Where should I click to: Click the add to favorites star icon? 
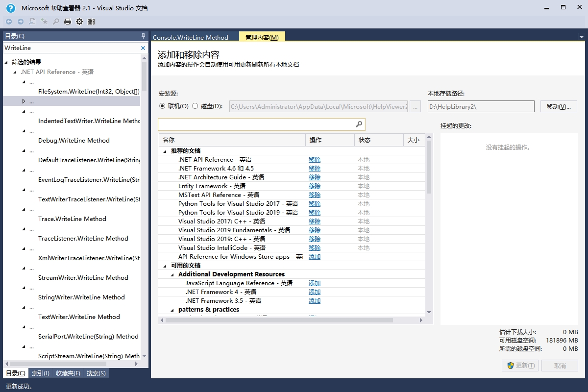pos(44,22)
